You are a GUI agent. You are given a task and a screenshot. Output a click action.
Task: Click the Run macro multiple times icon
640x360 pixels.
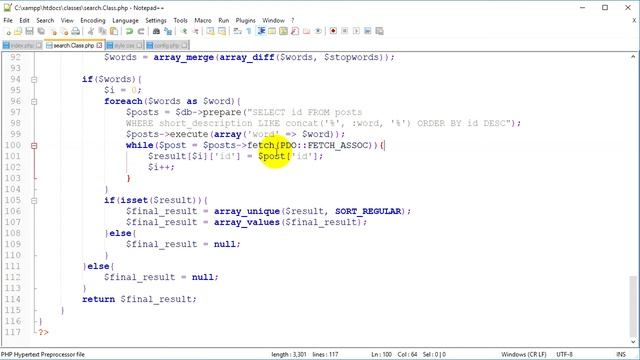(x=368, y=31)
